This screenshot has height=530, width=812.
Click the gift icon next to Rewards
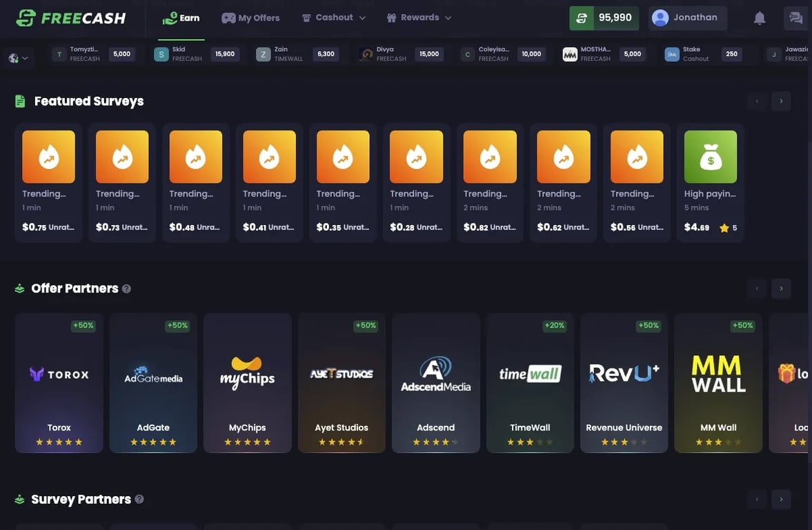(x=392, y=17)
